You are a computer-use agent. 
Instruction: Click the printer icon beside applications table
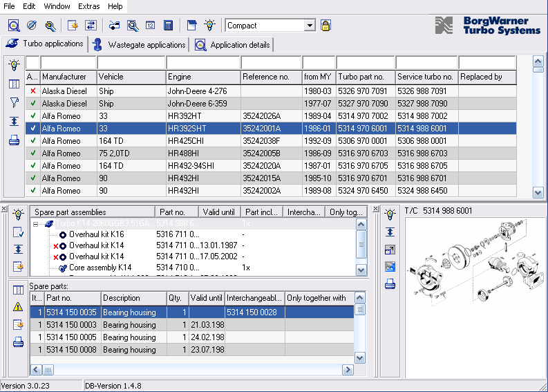[x=14, y=140]
